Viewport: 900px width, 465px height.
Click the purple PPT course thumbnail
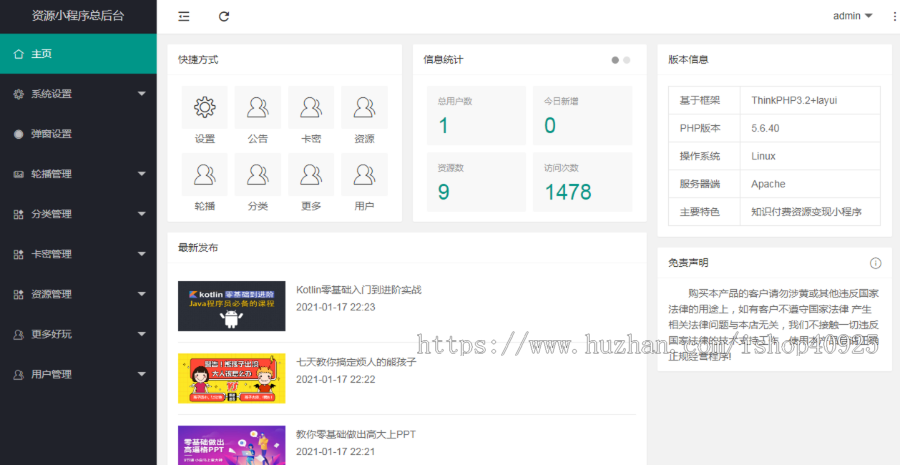tap(231, 445)
